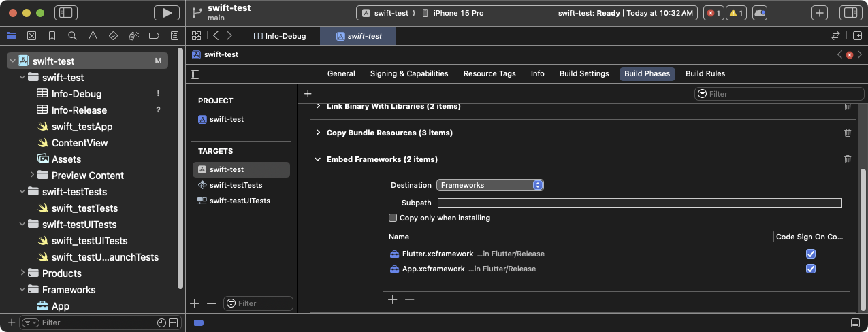
Task: Toggle the inspectors panel icon
Action: point(850,13)
